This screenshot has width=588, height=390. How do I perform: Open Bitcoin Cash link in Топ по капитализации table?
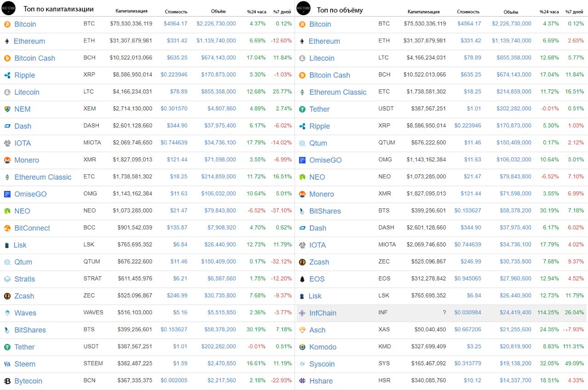tap(35, 58)
